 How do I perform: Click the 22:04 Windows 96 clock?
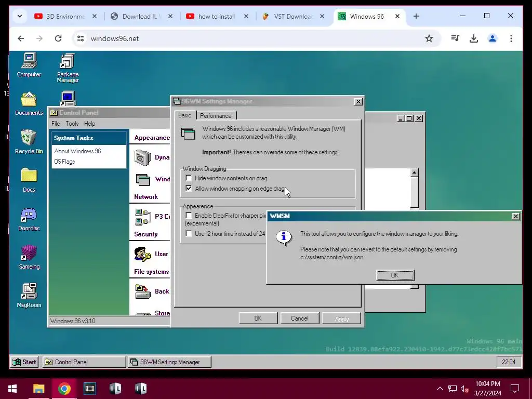pos(509,362)
